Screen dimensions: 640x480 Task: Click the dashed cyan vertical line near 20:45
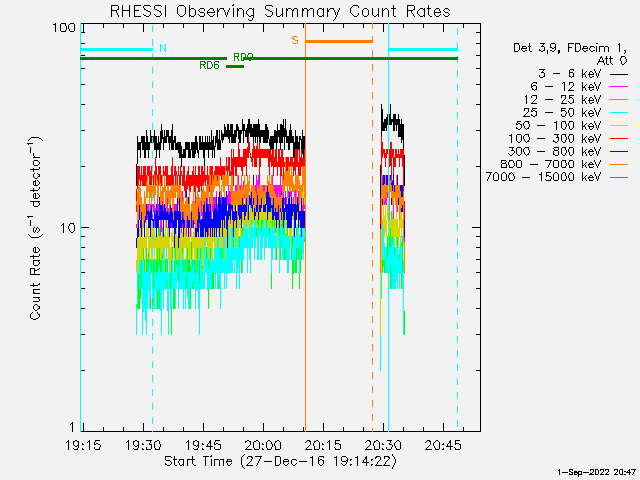coord(458,227)
